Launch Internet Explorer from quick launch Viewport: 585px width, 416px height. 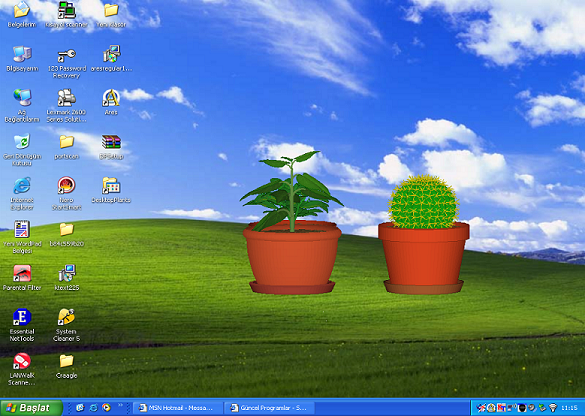(93, 408)
